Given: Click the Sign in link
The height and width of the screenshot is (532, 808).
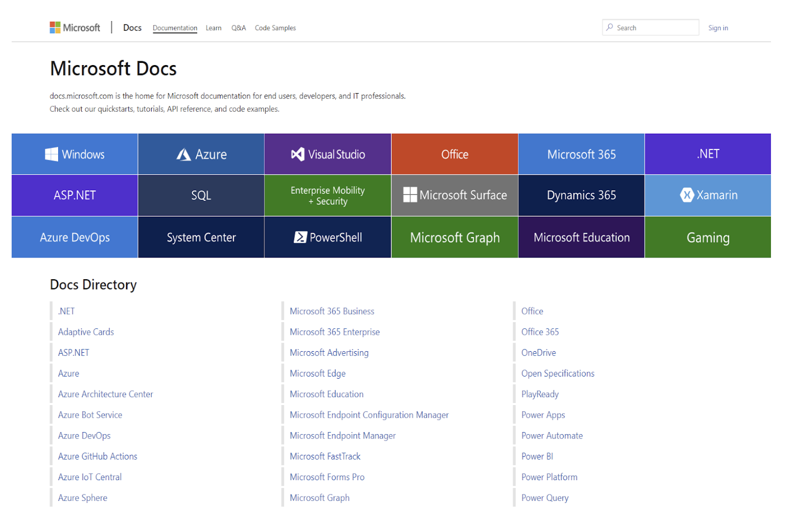Looking at the screenshot, I should coord(718,28).
